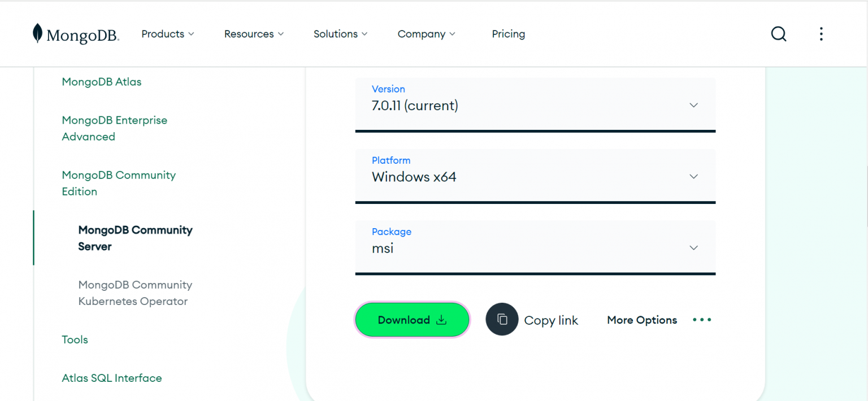Open the vertical three-dot navigation menu
The image size is (868, 401).
821,34
